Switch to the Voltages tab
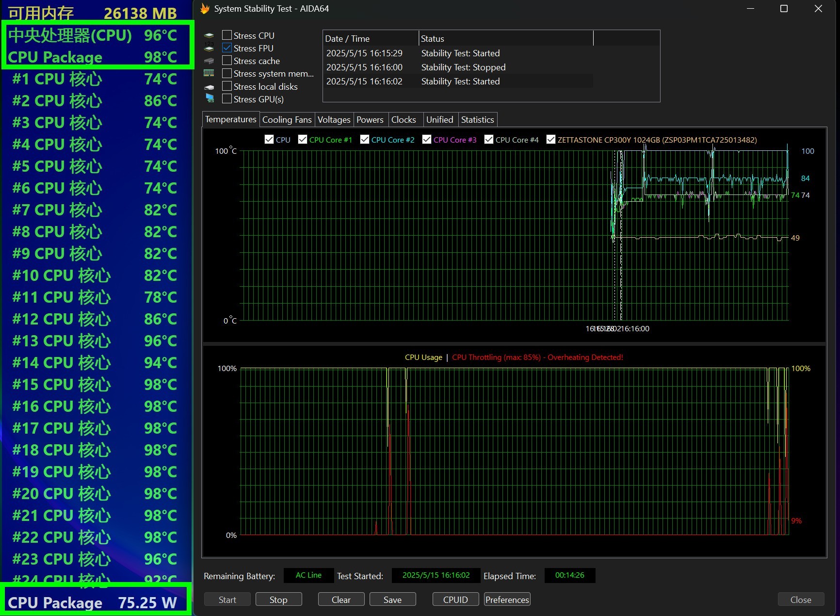840x616 pixels. [x=334, y=120]
